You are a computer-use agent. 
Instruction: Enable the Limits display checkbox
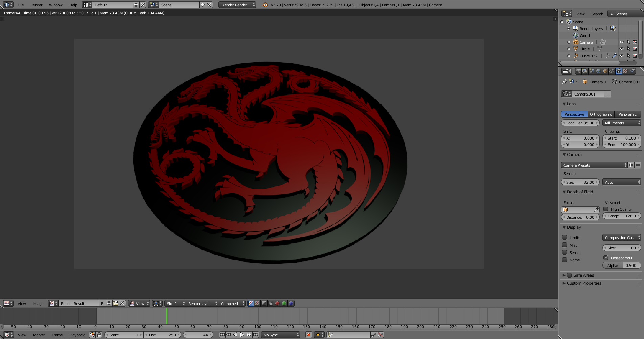pyautogui.click(x=565, y=237)
